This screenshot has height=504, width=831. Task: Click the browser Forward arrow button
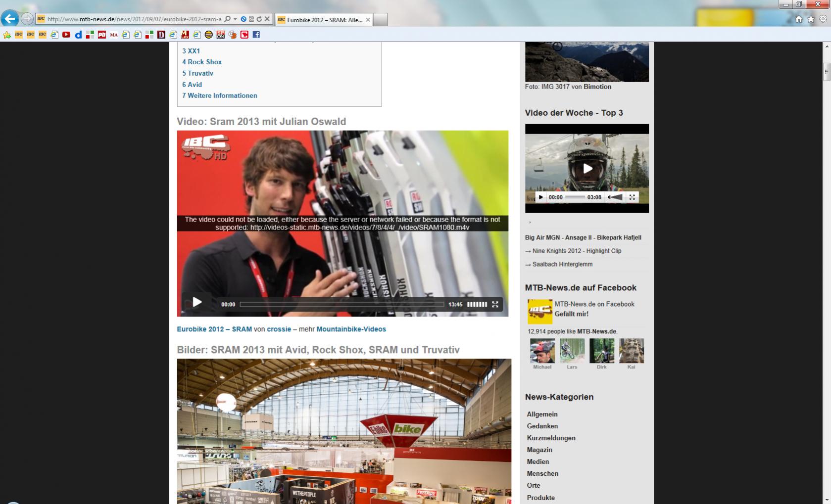[x=27, y=19]
